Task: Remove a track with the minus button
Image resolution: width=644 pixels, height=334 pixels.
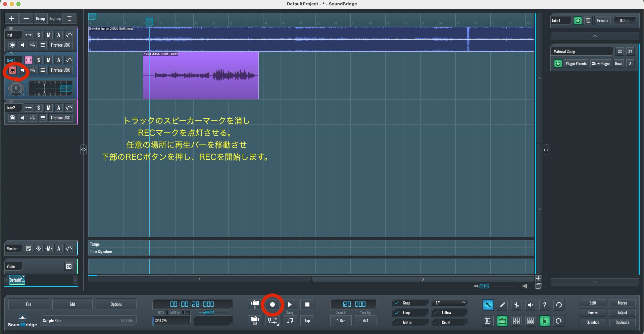Action: pos(26,18)
